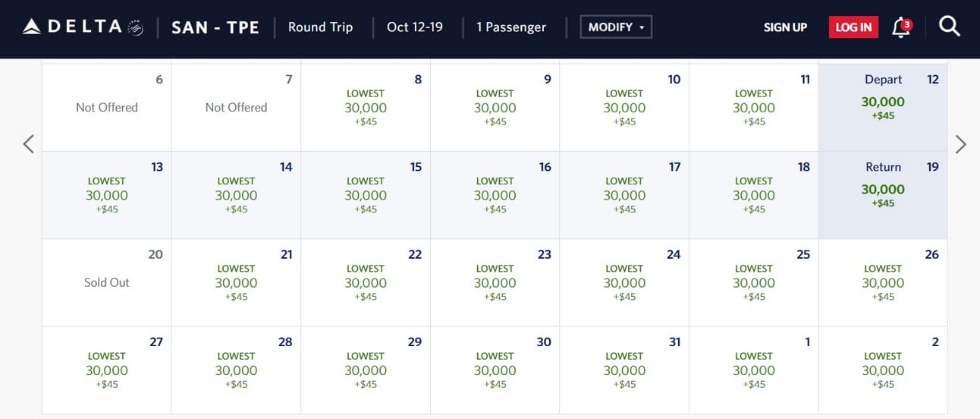Choose the Return 19 date cell

pyautogui.click(x=883, y=195)
